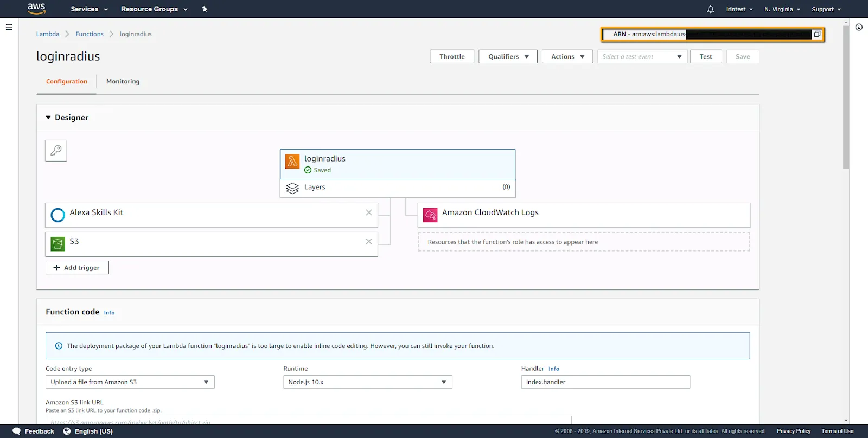This screenshot has width=868, height=438.
Task: Open the Services menu
Action: [89, 9]
